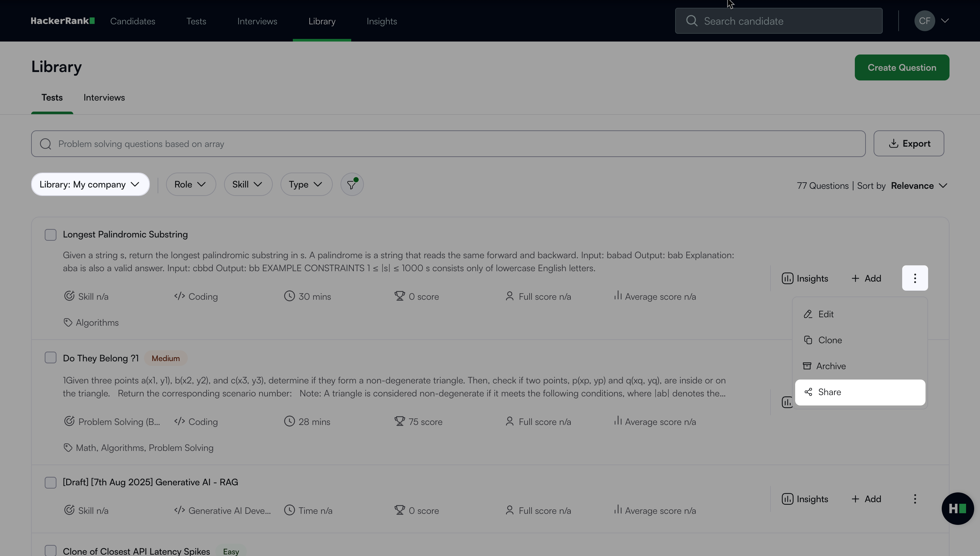Select Archive in the question menu
This screenshot has width=980, height=556.
pos(831,366)
